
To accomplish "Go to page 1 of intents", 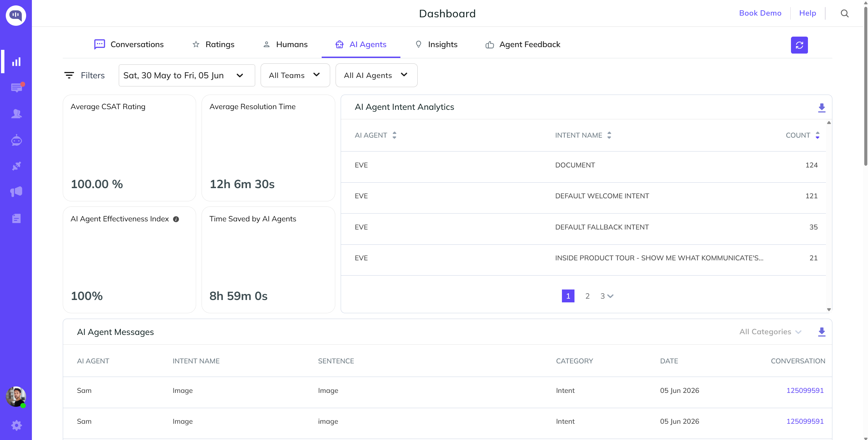I will [x=568, y=296].
